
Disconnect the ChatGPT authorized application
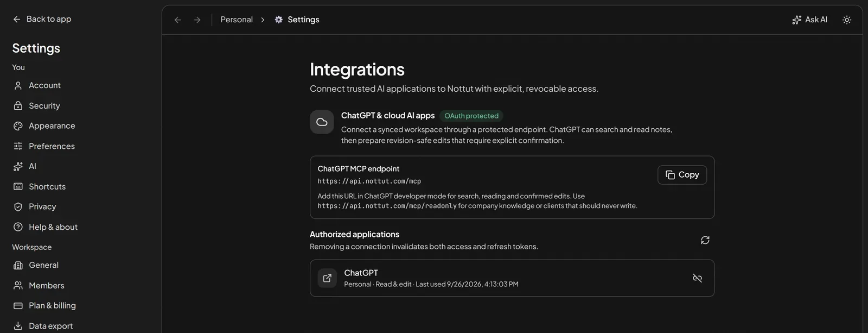coord(698,278)
